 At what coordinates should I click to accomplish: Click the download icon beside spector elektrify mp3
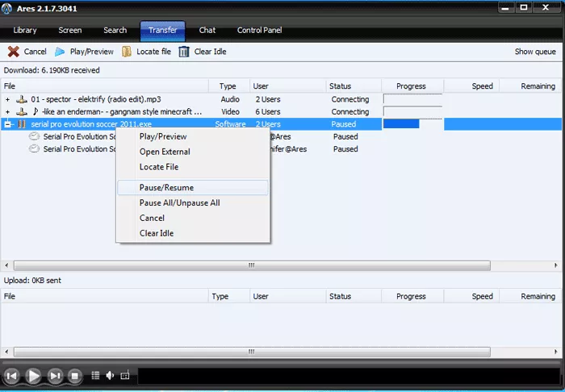[22, 99]
